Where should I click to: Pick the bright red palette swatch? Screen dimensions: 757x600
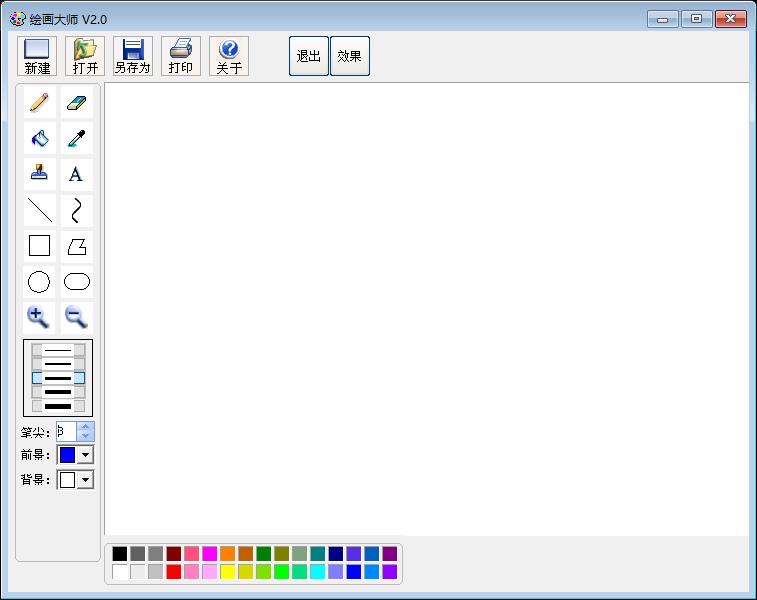(x=174, y=572)
